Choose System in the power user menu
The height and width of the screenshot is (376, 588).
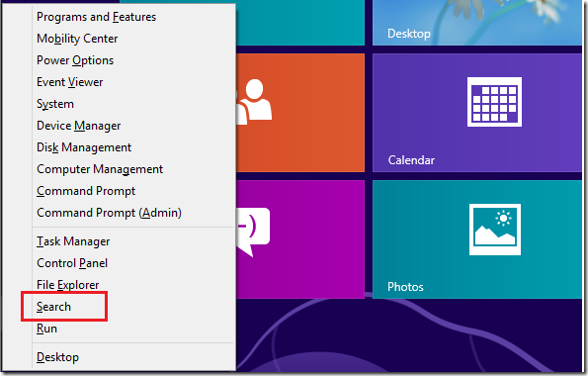[55, 104]
